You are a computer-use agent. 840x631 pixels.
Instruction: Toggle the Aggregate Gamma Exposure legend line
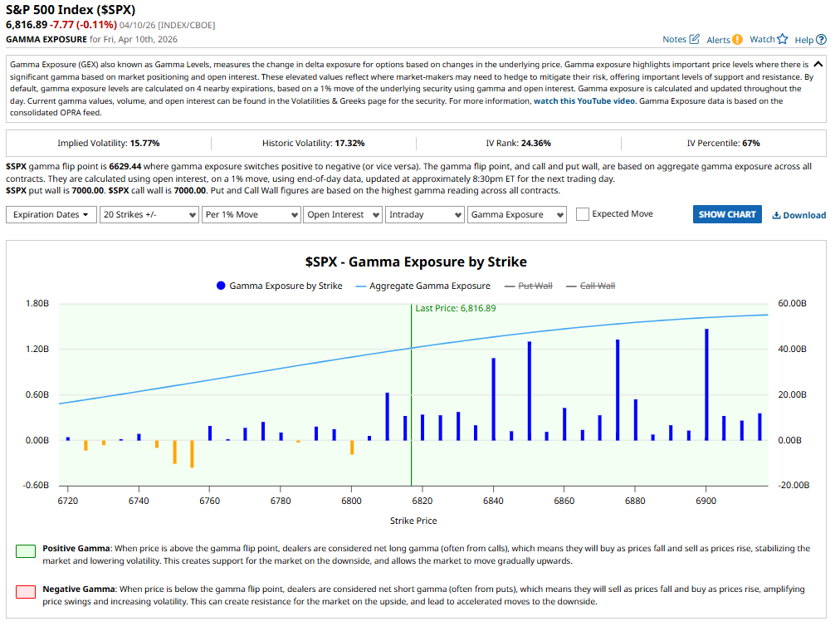tap(362, 286)
